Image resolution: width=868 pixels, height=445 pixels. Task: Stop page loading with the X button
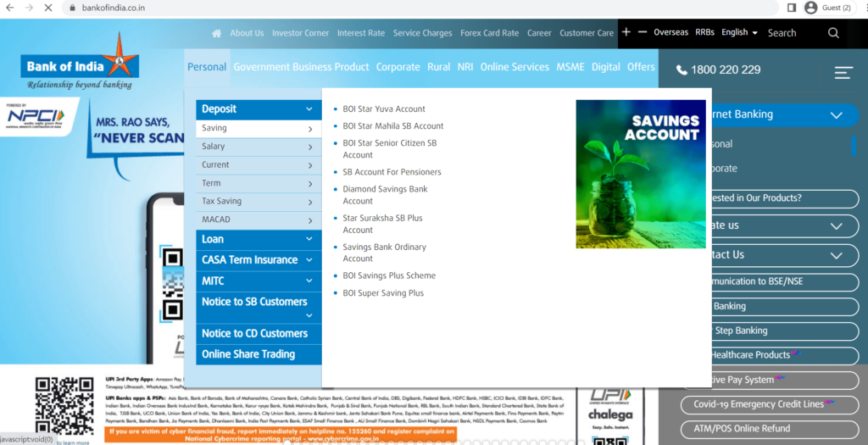pos(48,8)
